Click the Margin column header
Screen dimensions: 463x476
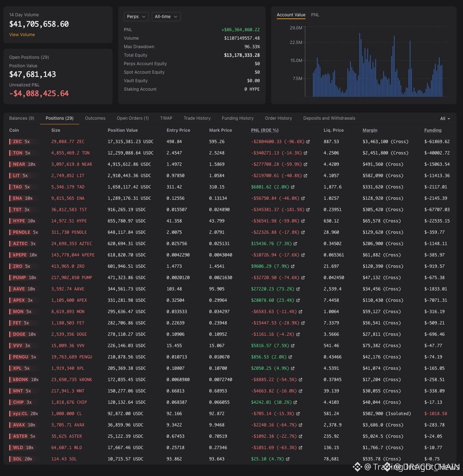pos(370,130)
